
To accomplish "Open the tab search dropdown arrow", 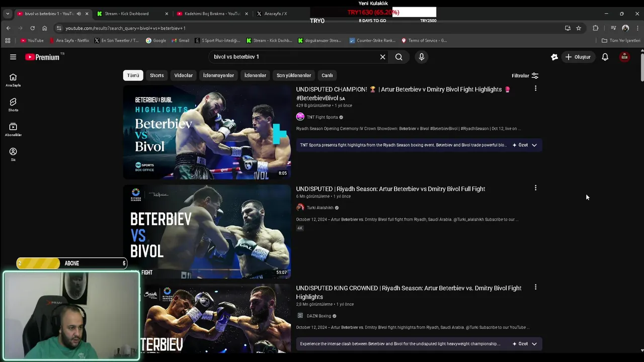I will click(x=8, y=14).
